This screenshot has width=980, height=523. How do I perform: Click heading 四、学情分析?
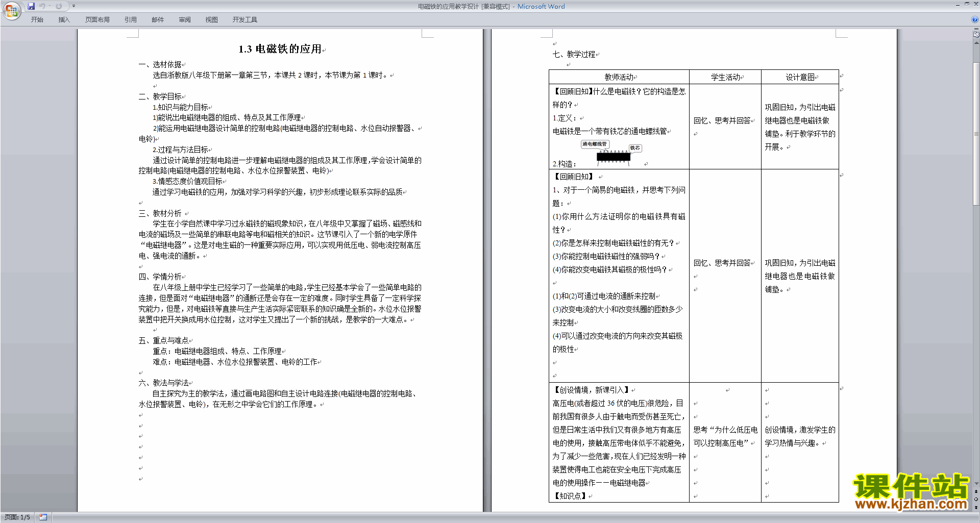coord(160,277)
